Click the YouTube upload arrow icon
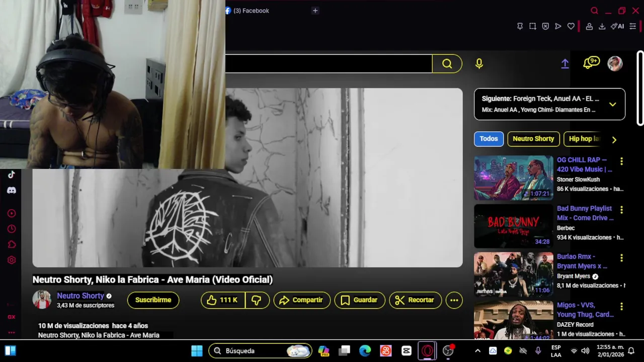Screen dimensions: 644x362 (x=565, y=63)
